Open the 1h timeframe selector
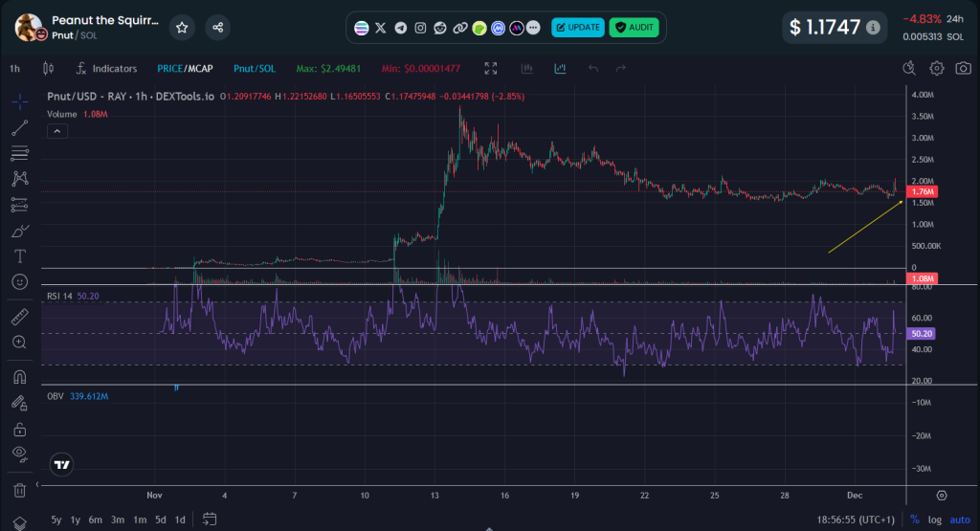This screenshot has height=531, width=980. tap(15, 69)
